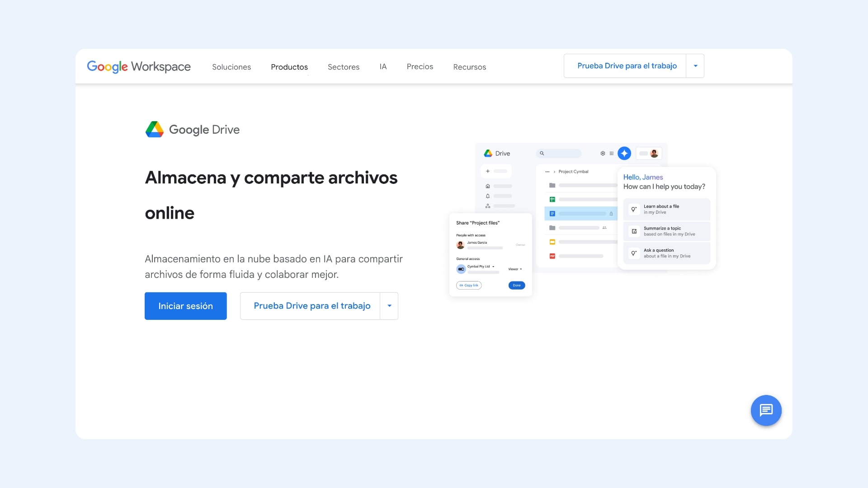
Task: Click Iniciar sesión
Action: [185, 306]
